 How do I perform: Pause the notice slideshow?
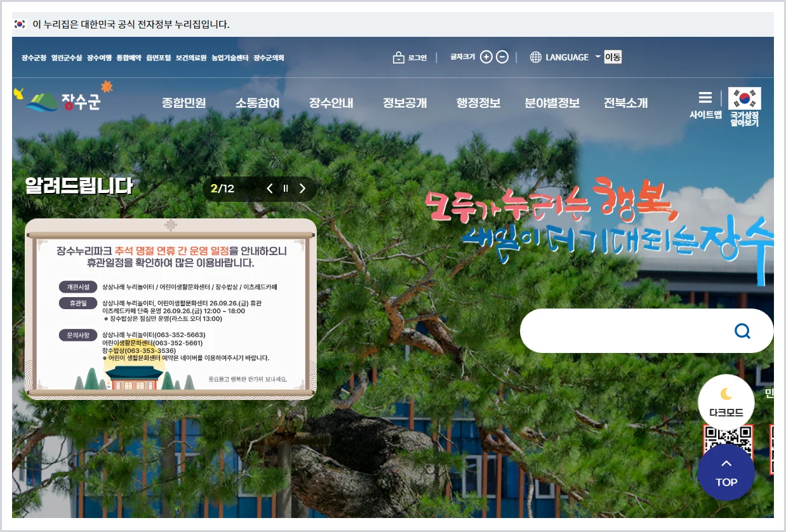286,189
